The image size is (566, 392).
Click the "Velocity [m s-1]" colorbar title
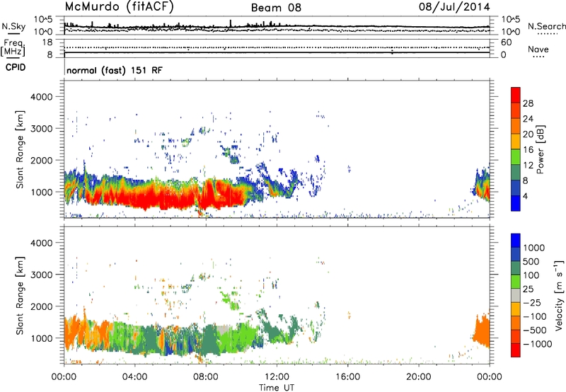coord(559,295)
